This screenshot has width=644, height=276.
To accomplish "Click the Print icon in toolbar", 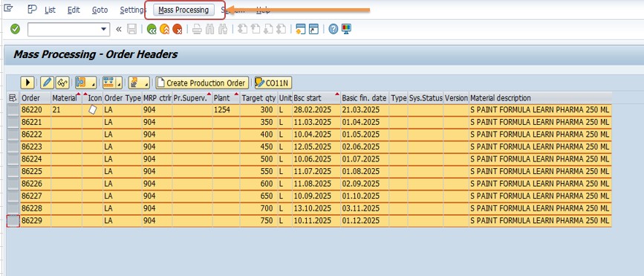I will (x=197, y=29).
